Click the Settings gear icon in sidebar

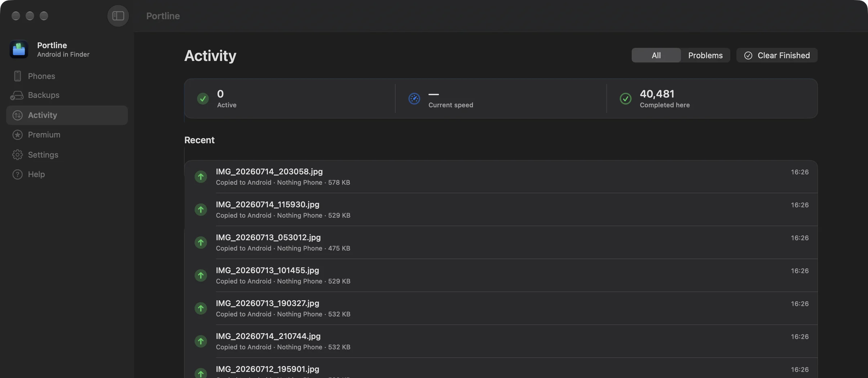17,155
